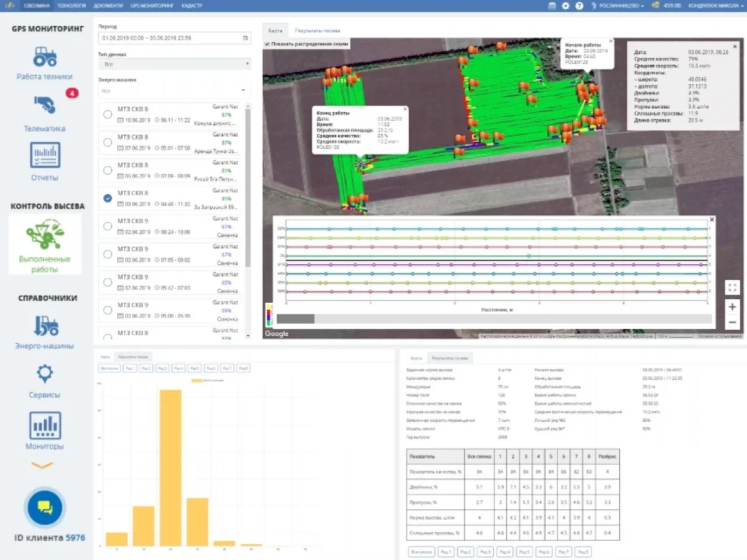Select the МТЗ СКВ 8 10.06.2019 radio button
The width and height of the screenshot is (747, 560).
click(107, 114)
